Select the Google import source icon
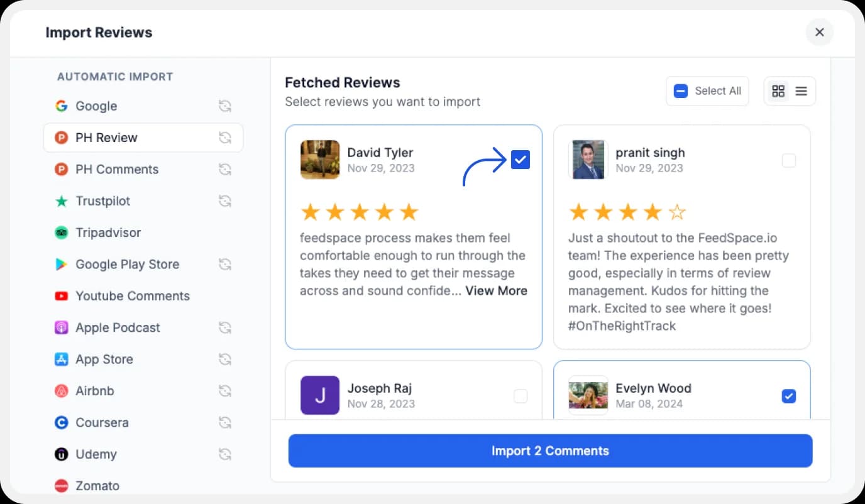The image size is (865, 504). [x=62, y=106]
